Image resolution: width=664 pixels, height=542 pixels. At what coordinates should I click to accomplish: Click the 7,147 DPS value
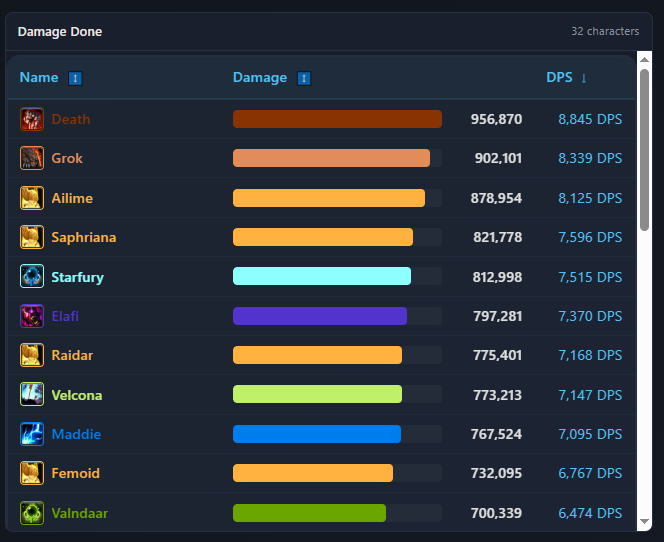click(590, 395)
